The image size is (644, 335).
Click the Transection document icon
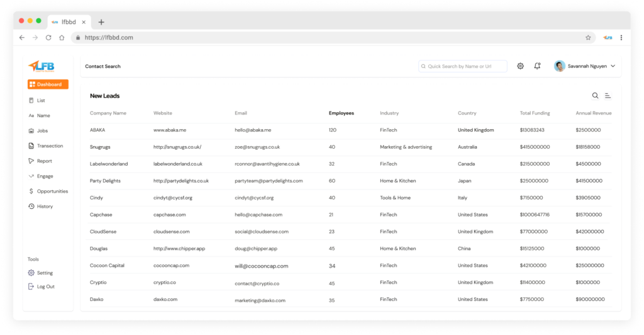tap(31, 146)
